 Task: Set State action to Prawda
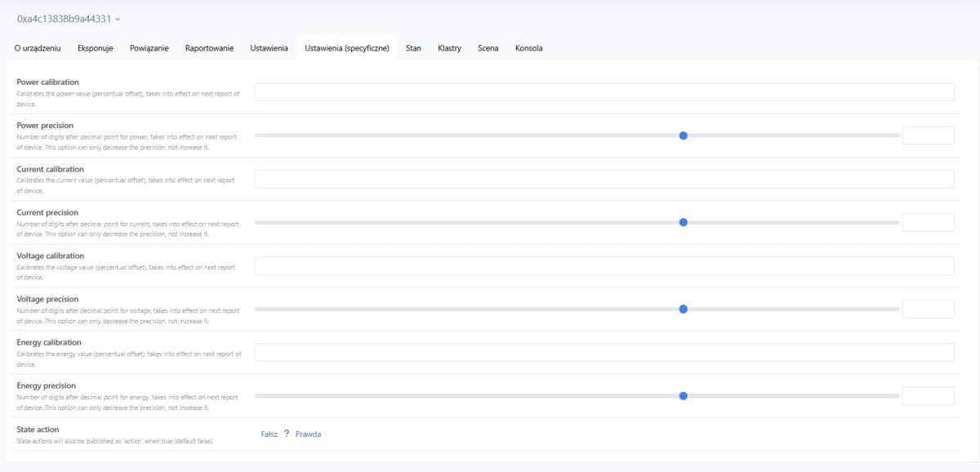(x=308, y=434)
